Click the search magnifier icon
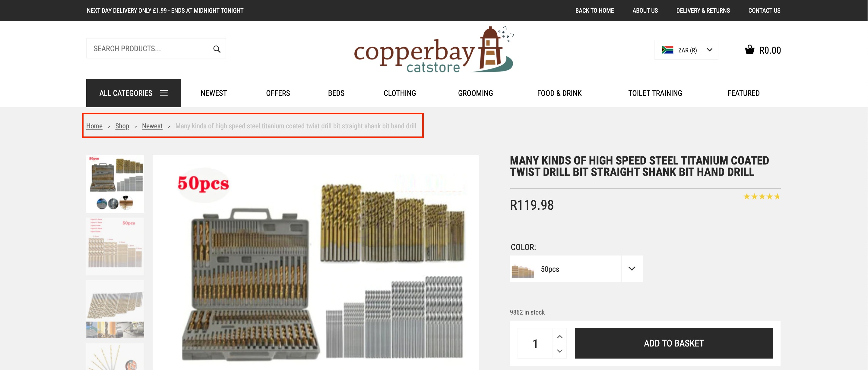Image resolution: width=868 pixels, height=370 pixels. coord(217,49)
